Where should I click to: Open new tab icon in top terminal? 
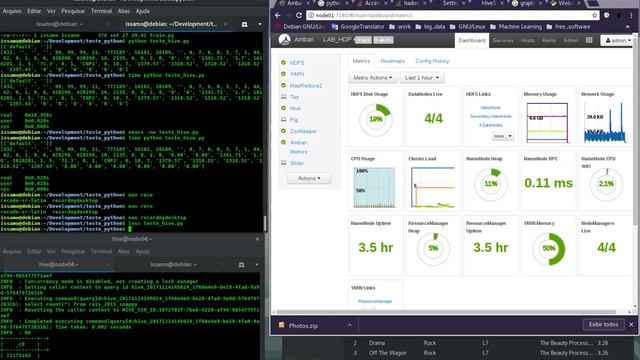244,24
